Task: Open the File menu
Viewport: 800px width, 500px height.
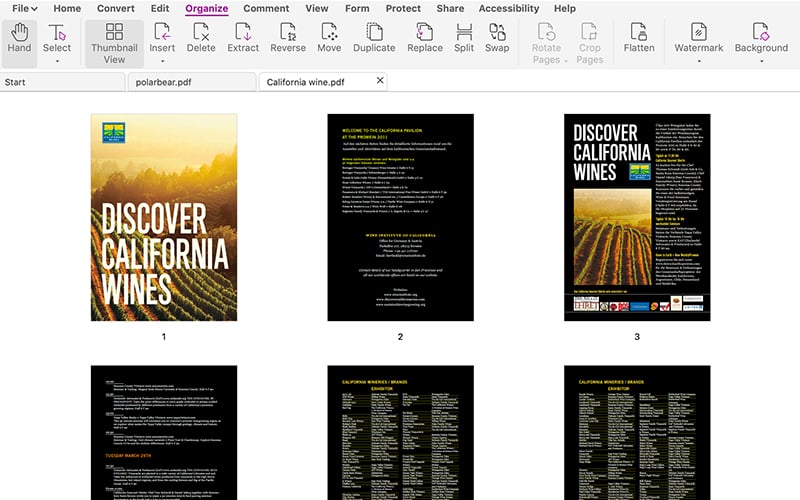Action: tap(24, 9)
